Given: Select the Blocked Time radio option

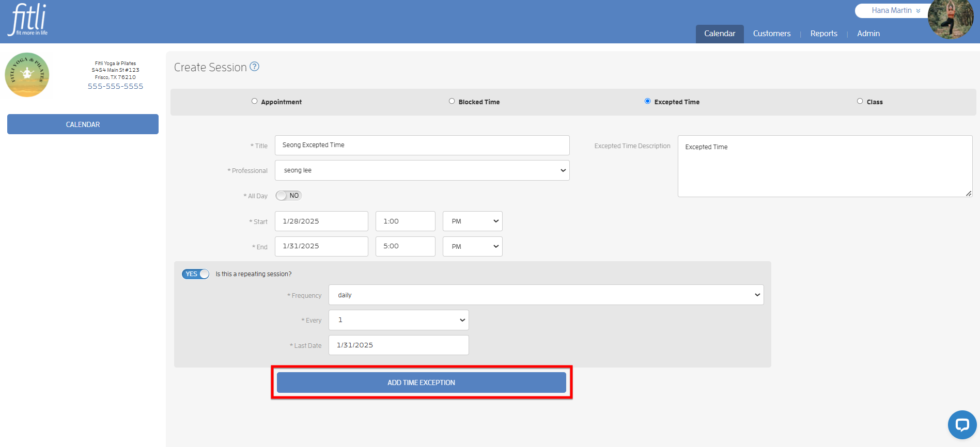Looking at the screenshot, I should pyautogui.click(x=452, y=101).
